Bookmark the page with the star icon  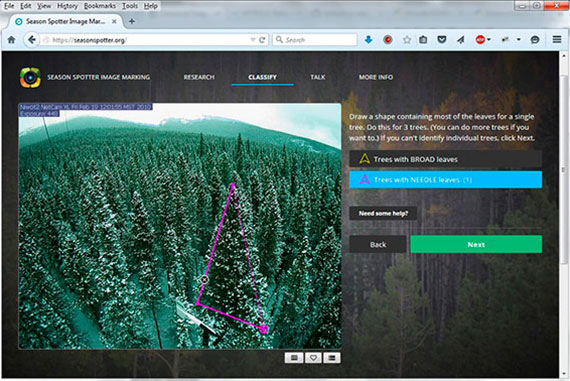pos(407,40)
